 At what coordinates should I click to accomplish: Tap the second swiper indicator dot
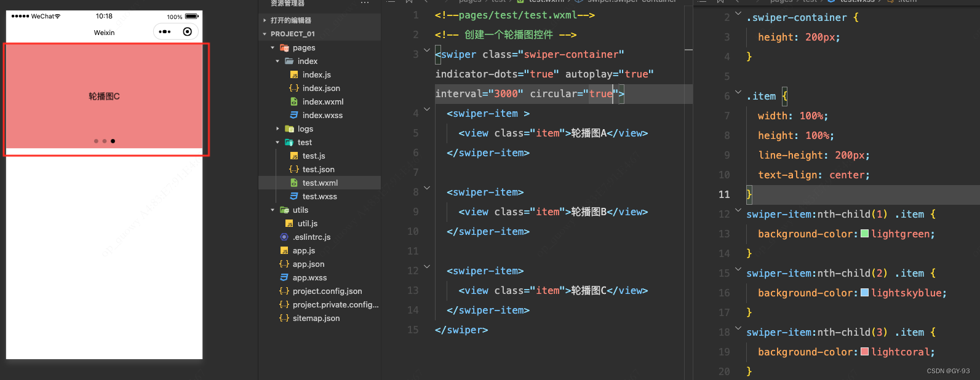click(x=105, y=141)
